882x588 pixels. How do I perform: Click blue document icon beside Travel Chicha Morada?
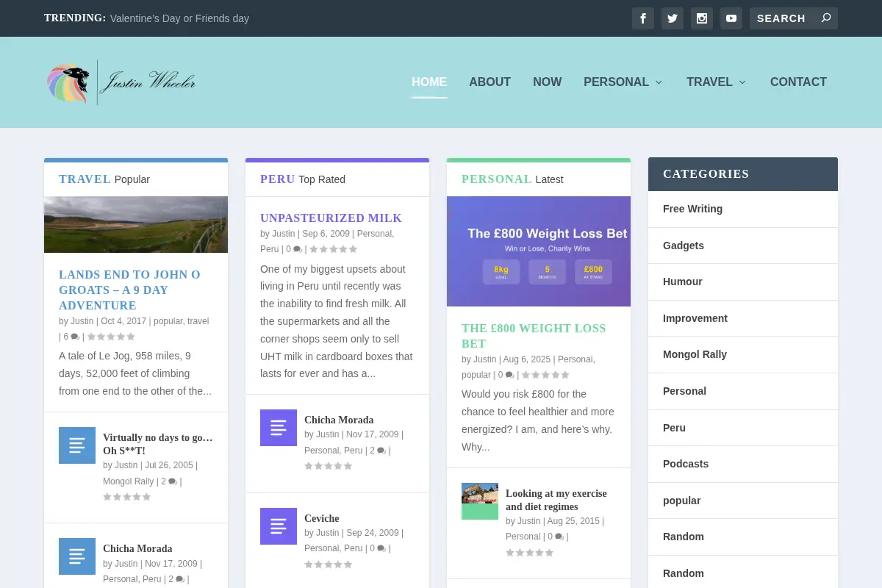[77, 556]
